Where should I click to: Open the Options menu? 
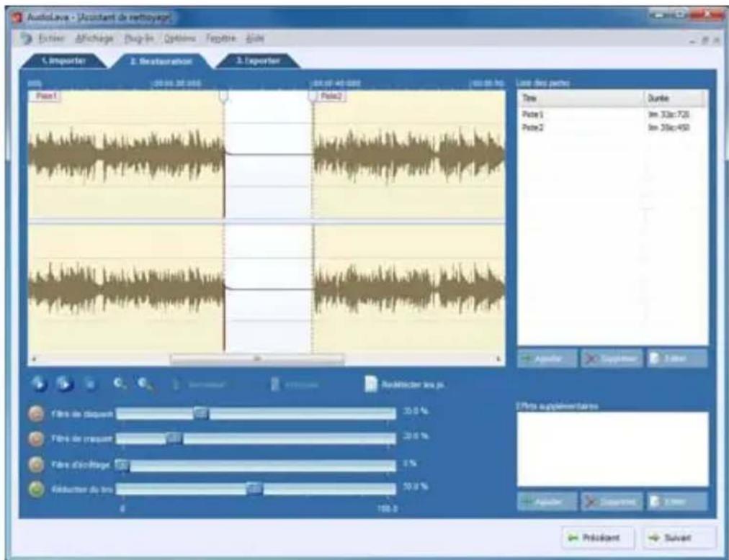coord(179,38)
